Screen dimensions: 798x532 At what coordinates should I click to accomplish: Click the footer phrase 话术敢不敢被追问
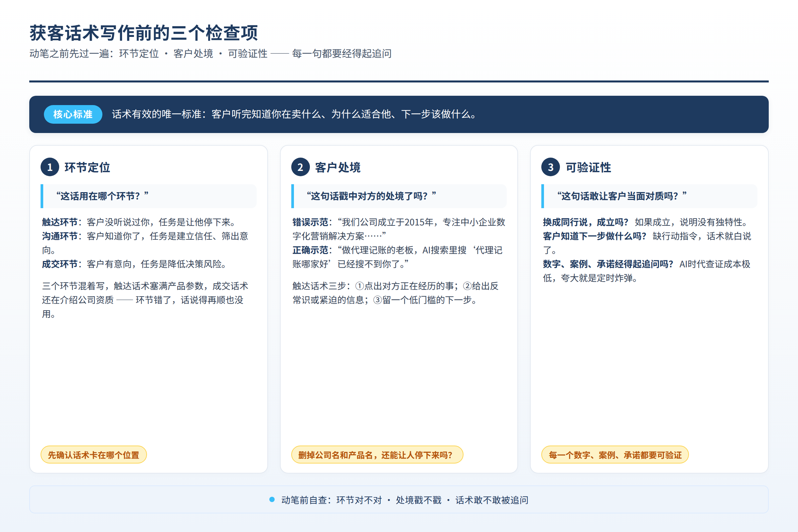(492, 500)
